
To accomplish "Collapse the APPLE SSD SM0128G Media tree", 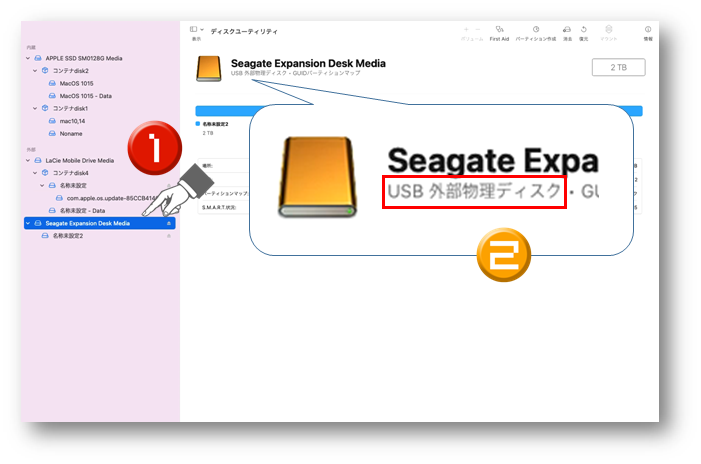I will 28,58.
